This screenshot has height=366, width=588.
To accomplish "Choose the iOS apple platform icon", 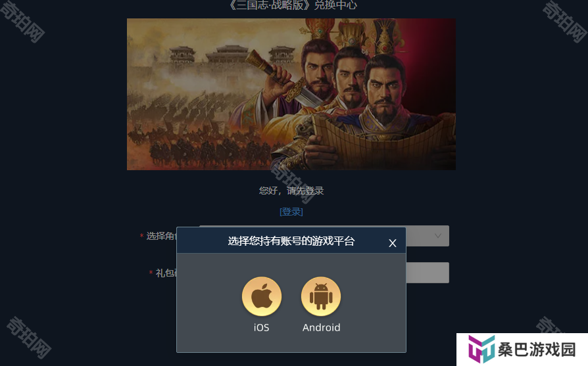I will 261,296.
